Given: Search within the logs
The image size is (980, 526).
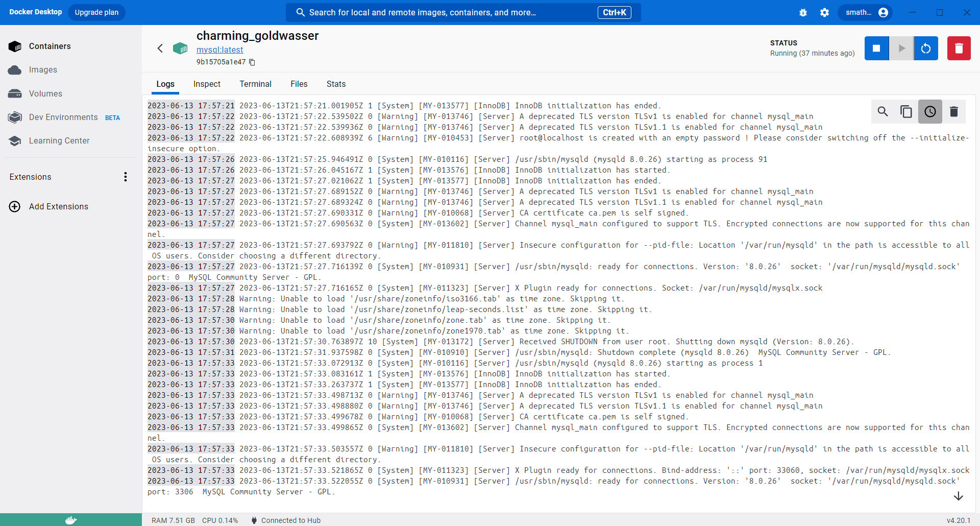Looking at the screenshot, I should (x=883, y=111).
